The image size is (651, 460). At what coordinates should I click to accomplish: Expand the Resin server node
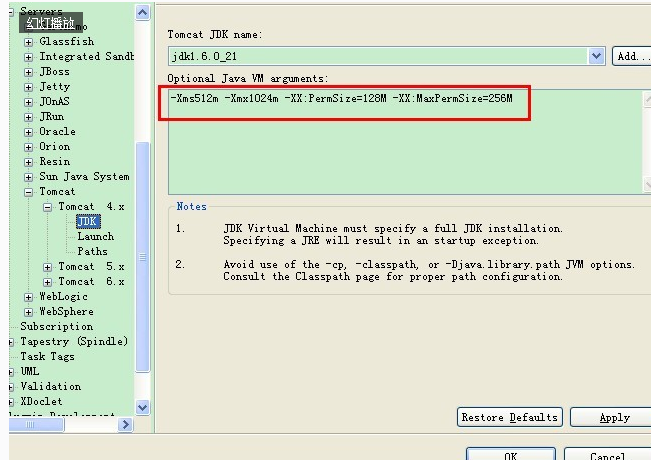(x=28, y=162)
